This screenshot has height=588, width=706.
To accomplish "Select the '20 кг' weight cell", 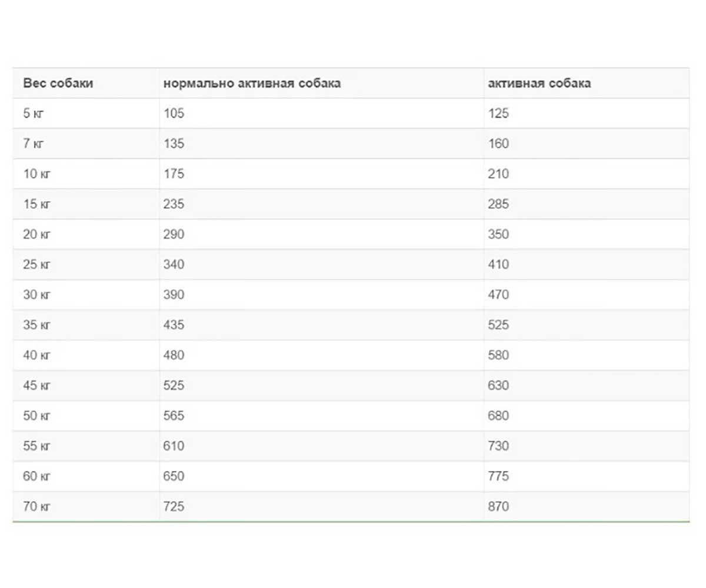I will coord(37,235).
